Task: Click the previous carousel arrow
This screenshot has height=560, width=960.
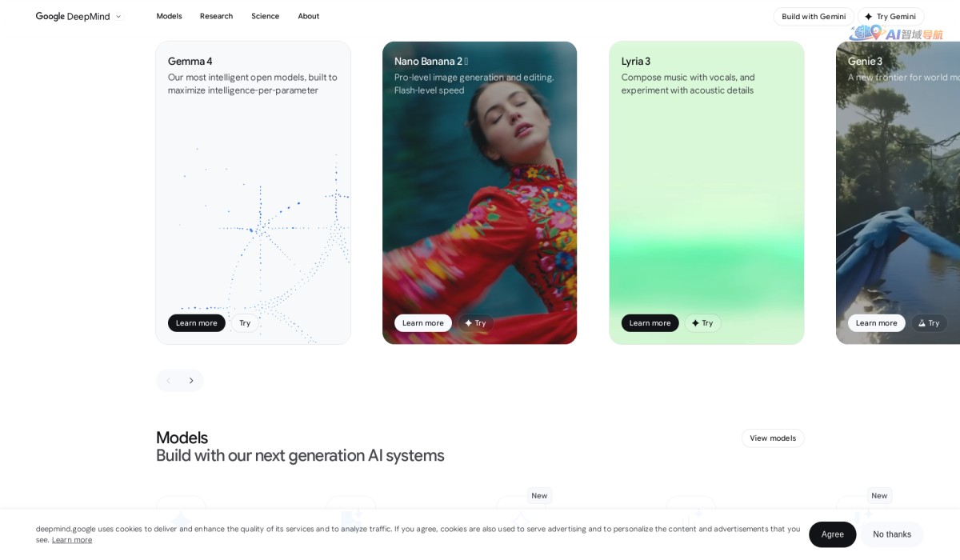Action: [x=168, y=381]
